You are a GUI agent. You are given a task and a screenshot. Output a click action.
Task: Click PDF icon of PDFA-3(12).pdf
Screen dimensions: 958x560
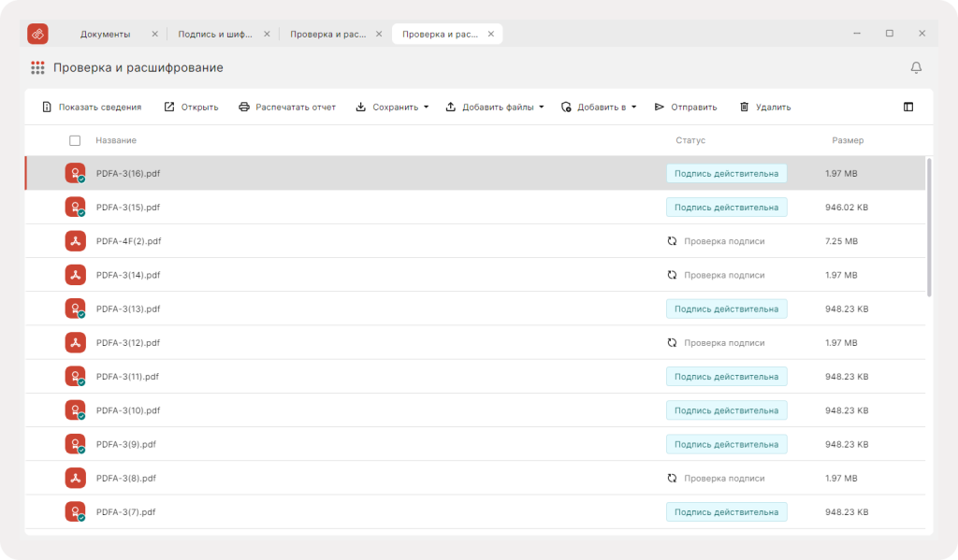pos(75,342)
